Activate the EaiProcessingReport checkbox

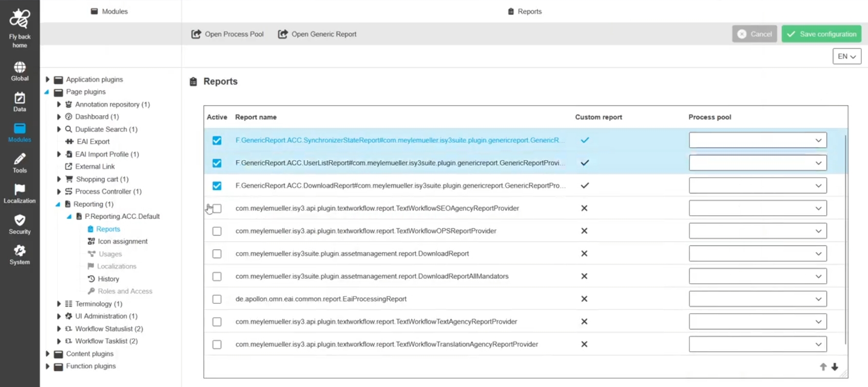(217, 299)
